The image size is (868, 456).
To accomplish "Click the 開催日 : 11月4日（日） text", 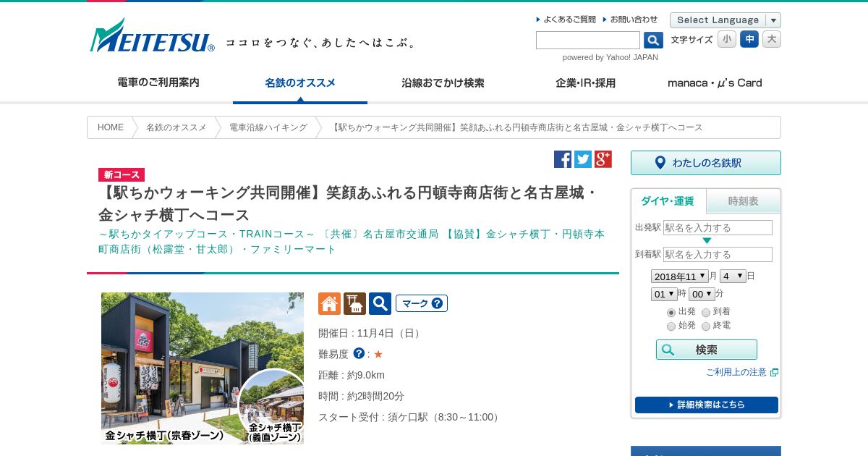I will (371, 333).
